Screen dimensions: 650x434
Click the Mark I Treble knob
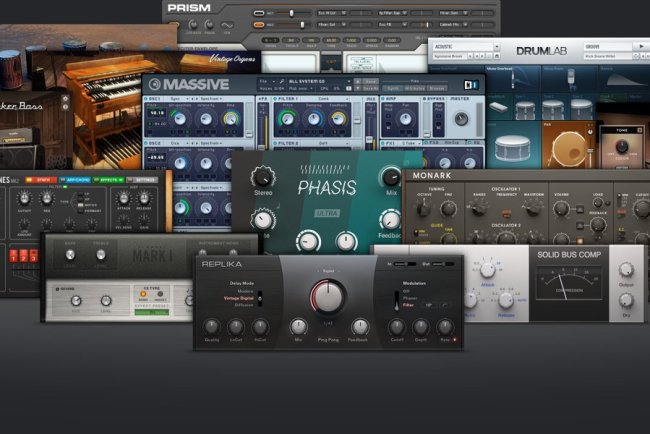[x=101, y=254]
